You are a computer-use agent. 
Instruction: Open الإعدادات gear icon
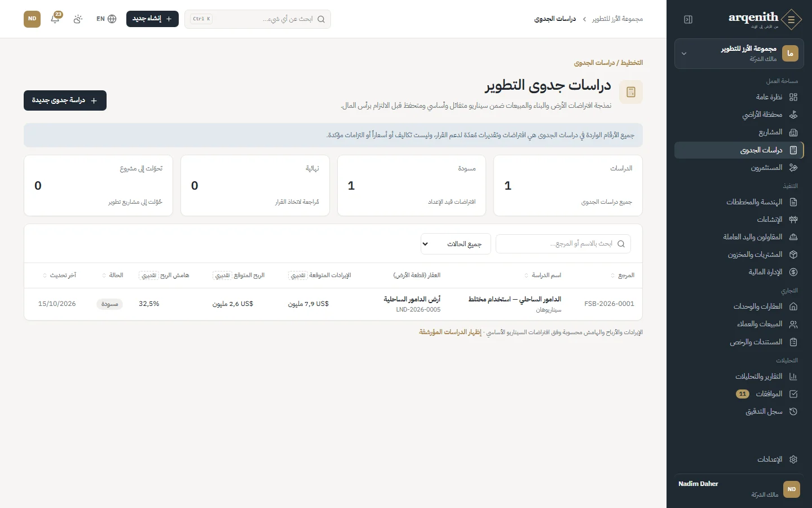[793, 459]
